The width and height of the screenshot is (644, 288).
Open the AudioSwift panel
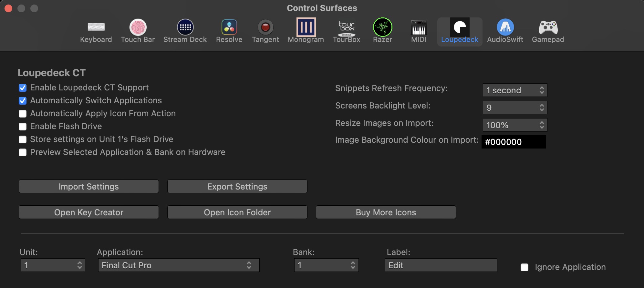(x=505, y=32)
